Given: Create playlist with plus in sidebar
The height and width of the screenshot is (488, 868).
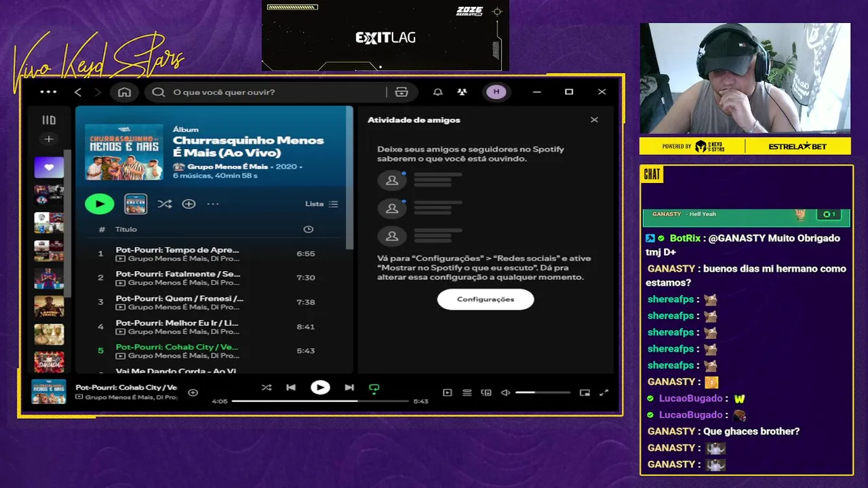Looking at the screenshot, I should point(49,139).
